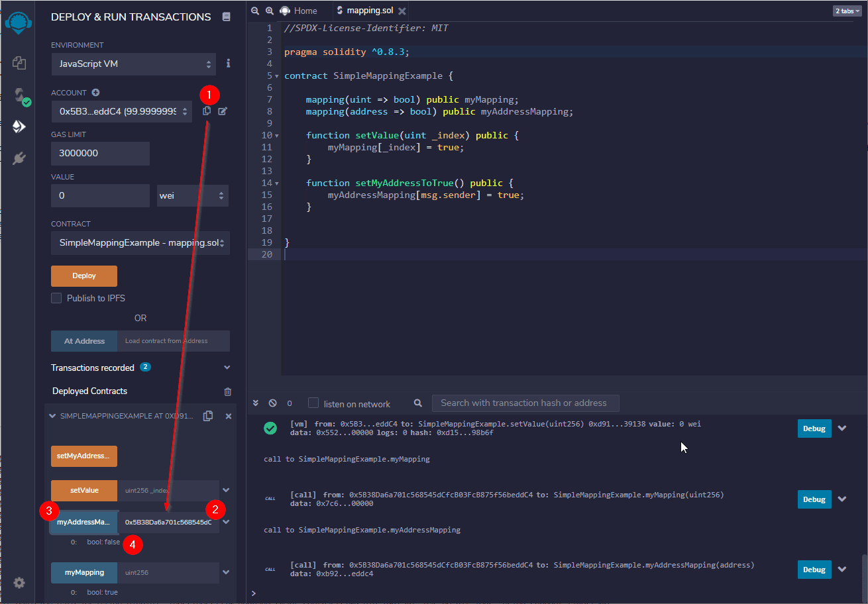
Task: Expand setValue transaction details in terminal
Action: point(842,428)
